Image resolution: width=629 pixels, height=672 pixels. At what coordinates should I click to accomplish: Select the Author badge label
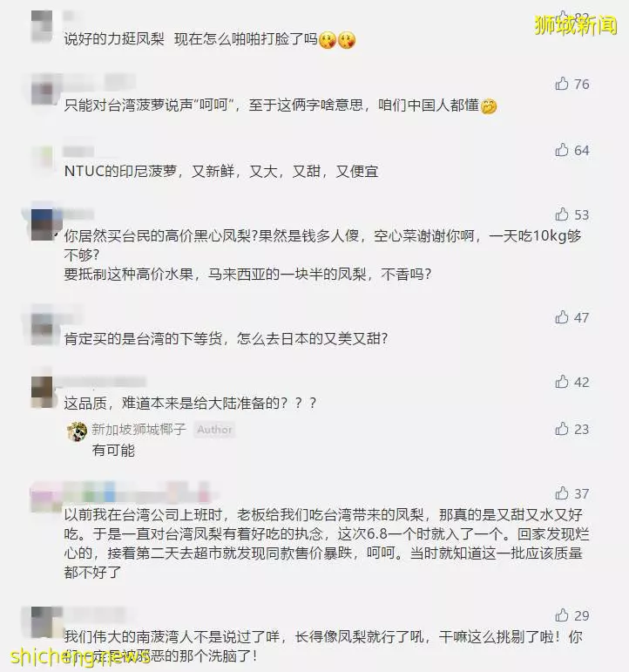pos(214,430)
